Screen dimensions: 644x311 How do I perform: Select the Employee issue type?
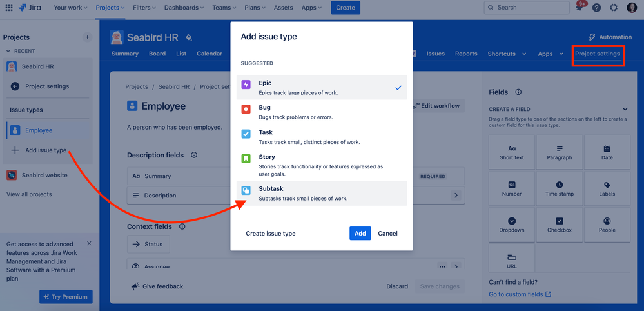click(x=49, y=130)
